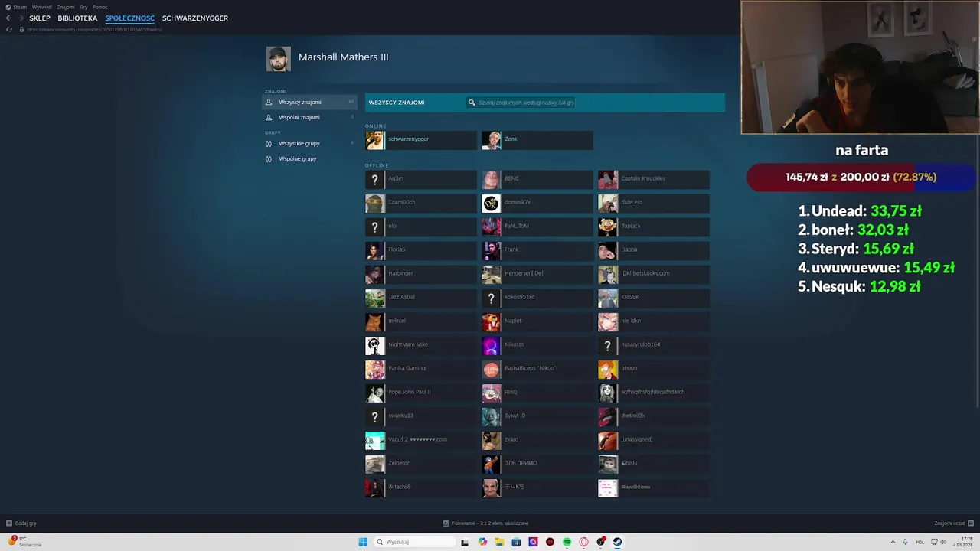Open Marshall Mathers III profile name link
980x551 pixels.
coord(343,57)
